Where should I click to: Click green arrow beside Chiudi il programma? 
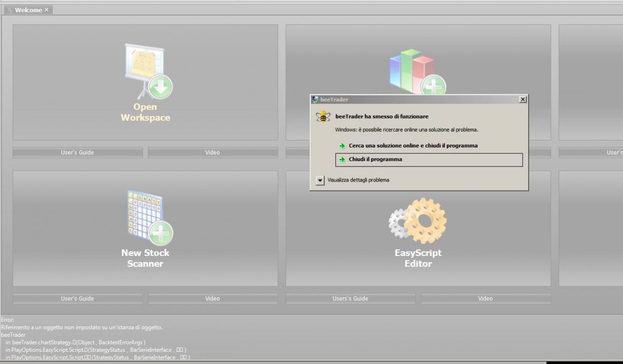point(342,160)
